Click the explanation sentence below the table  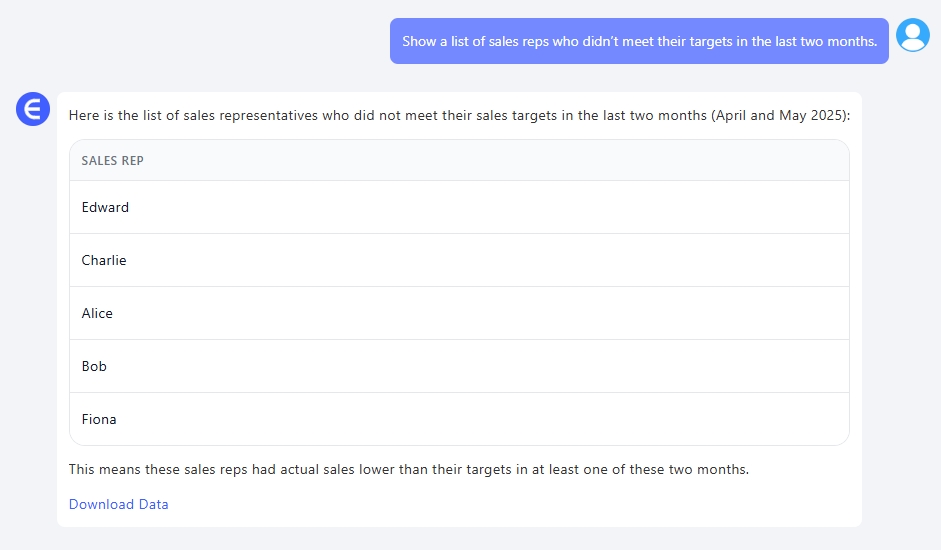pos(408,469)
